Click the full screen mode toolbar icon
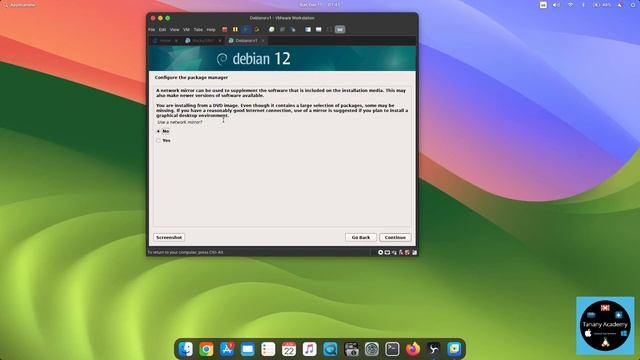640x360 pixels. coord(329,29)
